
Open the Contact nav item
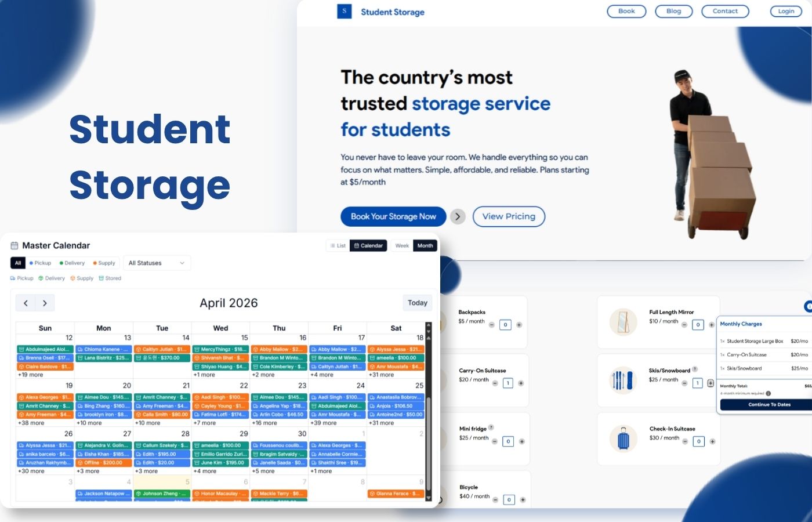pyautogui.click(x=725, y=11)
